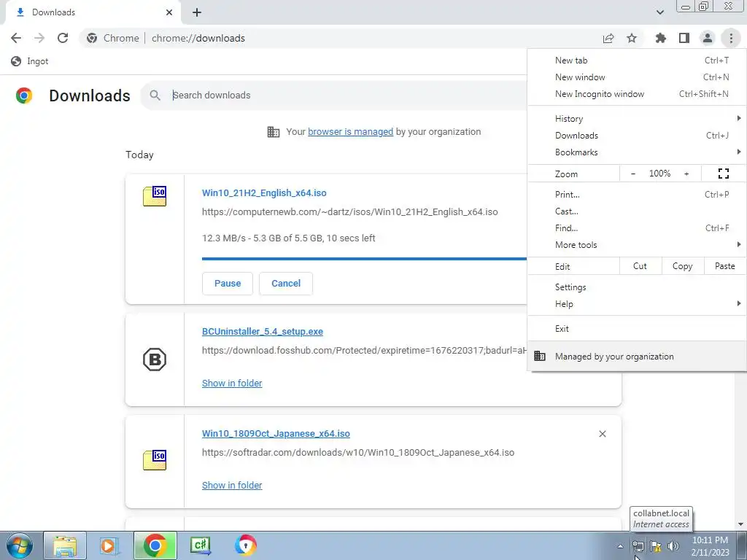Remove Win10_1809Oct_Japanese from the list
Image resolution: width=747 pixels, height=560 pixels.
[x=603, y=434]
